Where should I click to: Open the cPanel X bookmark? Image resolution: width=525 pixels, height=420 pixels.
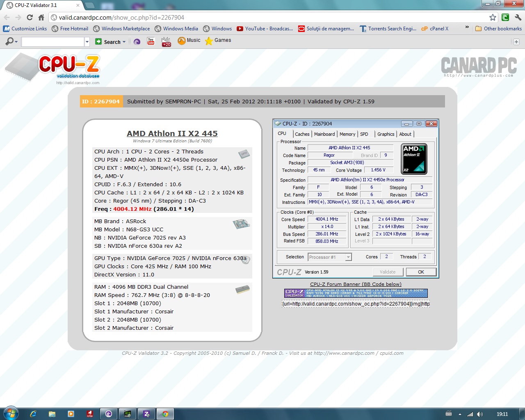click(435, 29)
